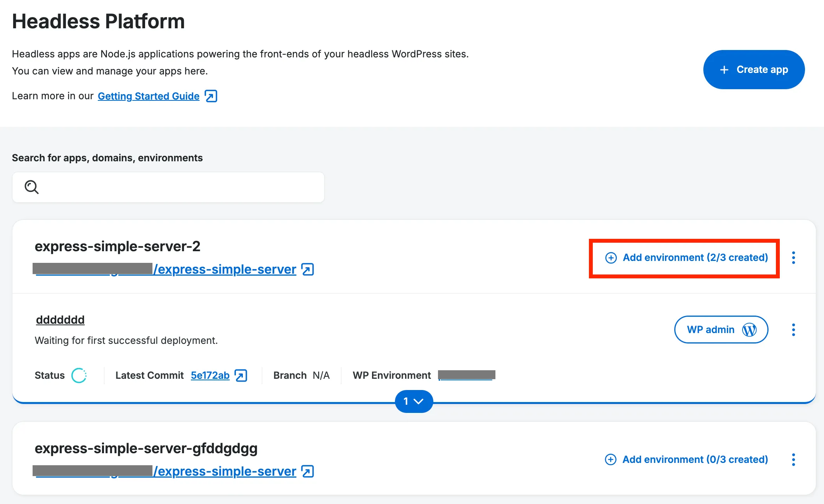Open express-simple-server repository via its external link icon
Screen dimensions: 824x504
(307, 269)
